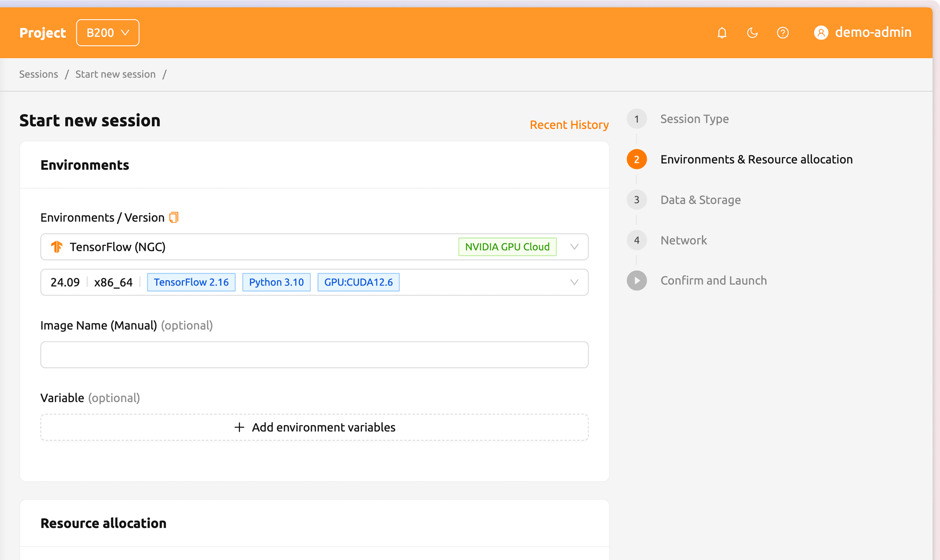
Task: Click the TensorFlow logo in the environment selector
Action: pyautogui.click(x=57, y=247)
